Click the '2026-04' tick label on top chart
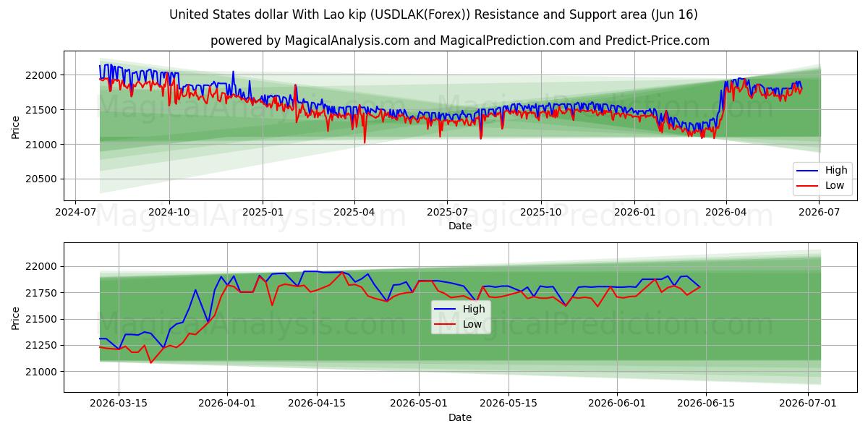 (x=726, y=213)
